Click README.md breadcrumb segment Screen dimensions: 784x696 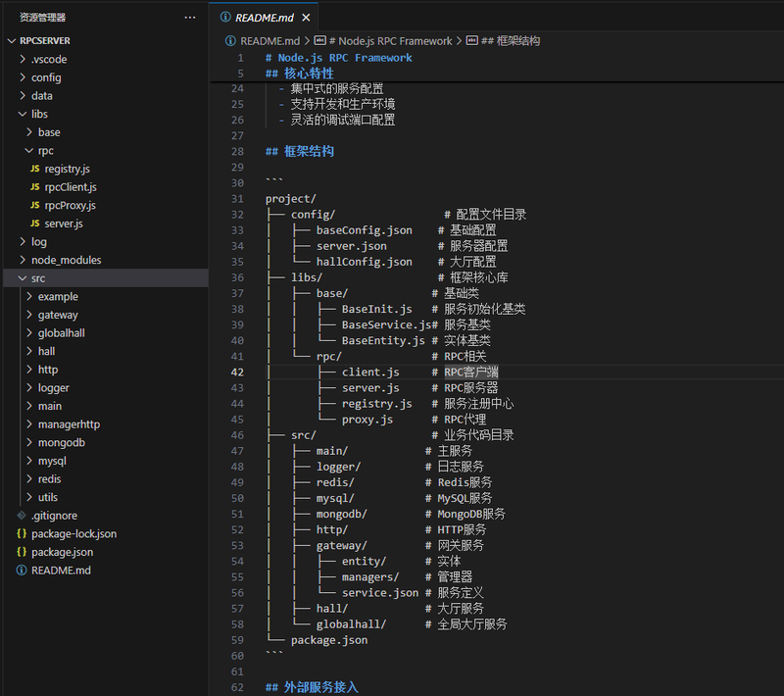[270, 41]
